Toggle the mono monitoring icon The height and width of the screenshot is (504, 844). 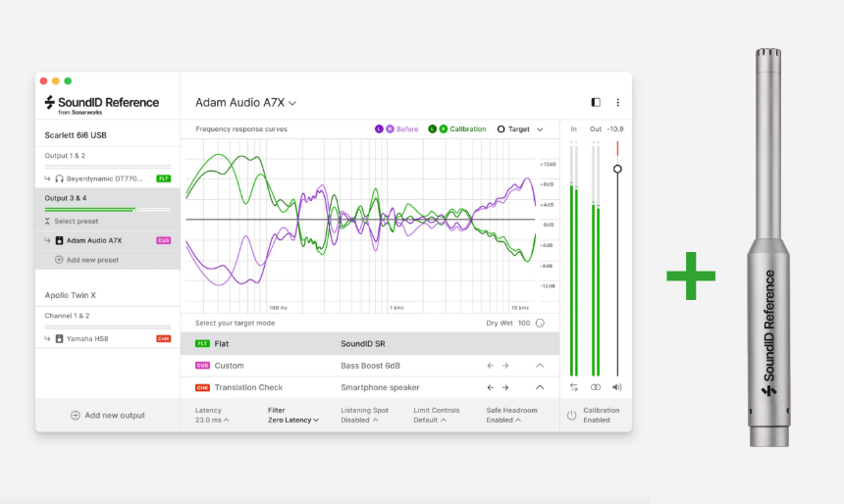coord(596,387)
